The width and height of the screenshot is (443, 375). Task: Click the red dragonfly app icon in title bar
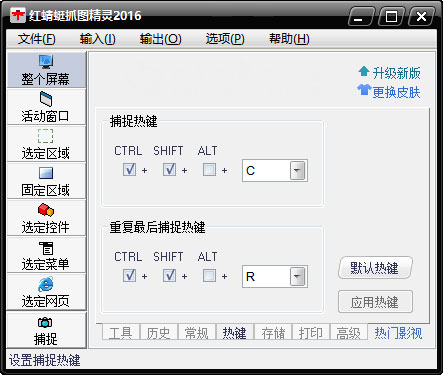coord(18,15)
